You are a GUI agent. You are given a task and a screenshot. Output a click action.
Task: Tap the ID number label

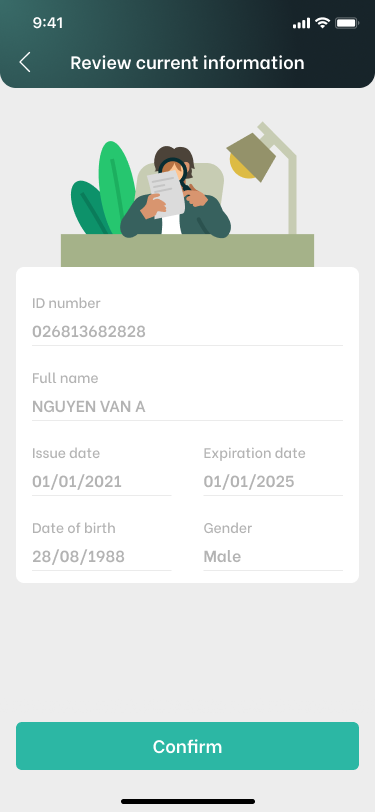pos(66,303)
